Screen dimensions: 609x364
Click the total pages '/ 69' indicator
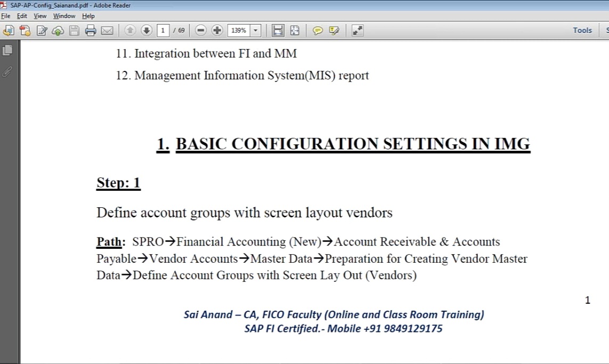point(179,30)
